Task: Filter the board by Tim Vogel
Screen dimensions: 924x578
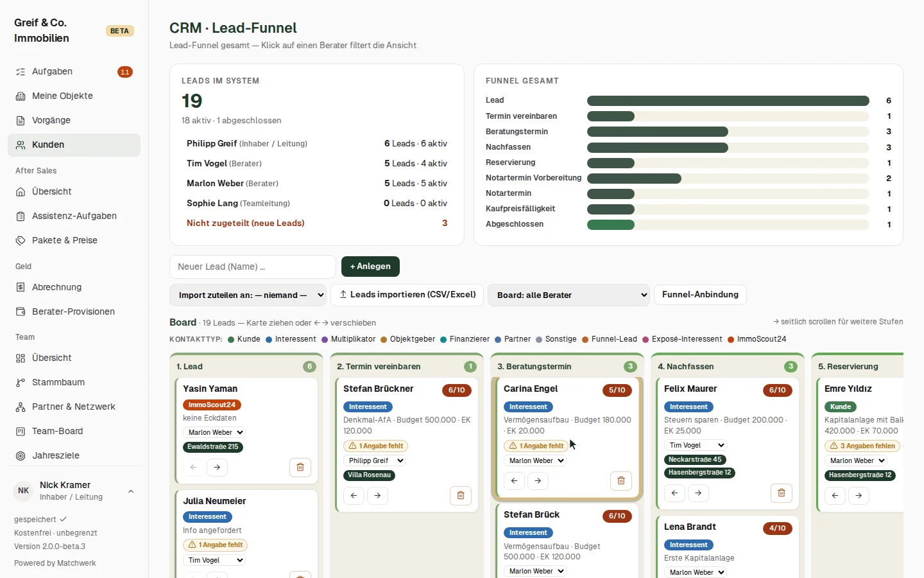Action: tap(317, 164)
